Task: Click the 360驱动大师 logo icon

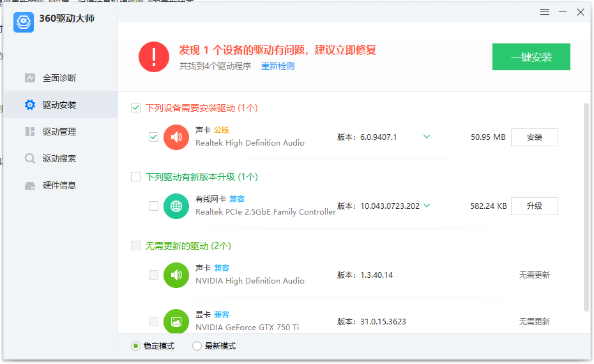Action: click(24, 22)
